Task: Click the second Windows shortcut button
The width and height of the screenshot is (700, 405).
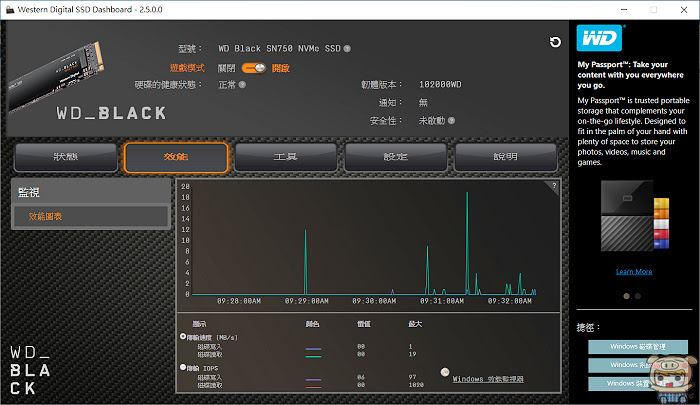Action: (638, 365)
